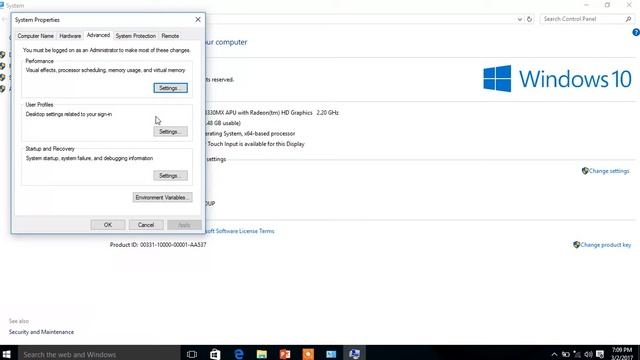Open the Windows Start menu
The image size is (640, 360).
point(6,353)
